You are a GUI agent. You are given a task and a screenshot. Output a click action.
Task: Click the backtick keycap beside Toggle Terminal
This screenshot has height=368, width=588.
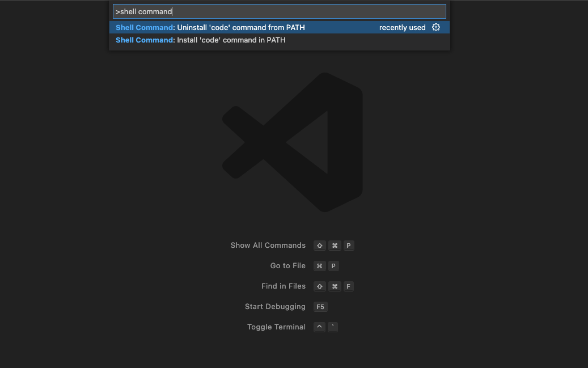click(333, 327)
